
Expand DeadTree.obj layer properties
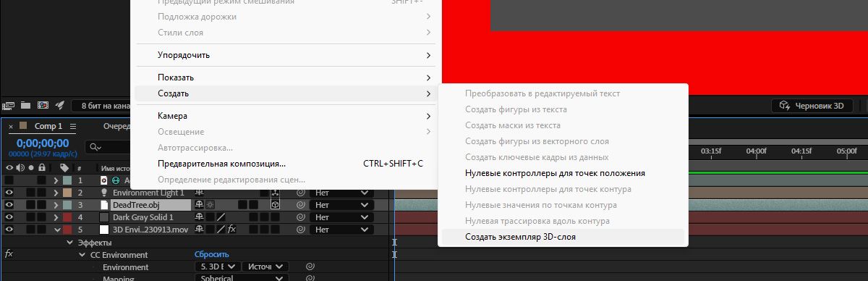click(56, 205)
